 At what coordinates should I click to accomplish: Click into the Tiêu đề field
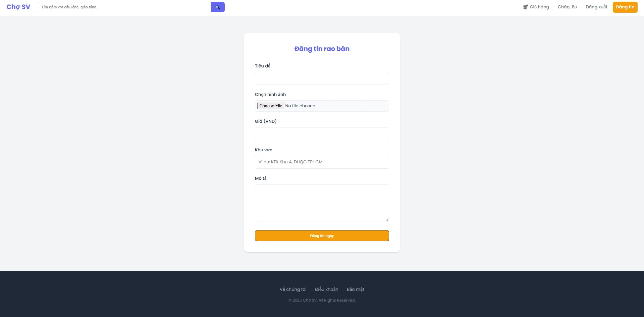(322, 78)
